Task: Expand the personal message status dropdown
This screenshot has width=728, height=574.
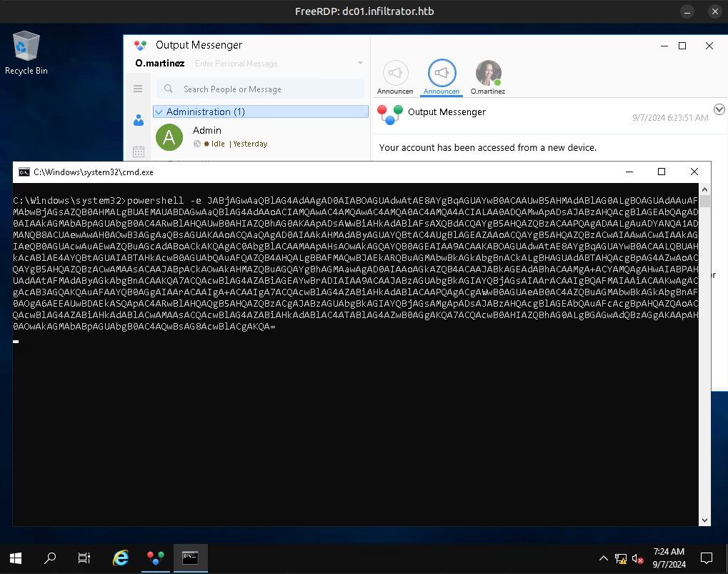Action: 360,64
